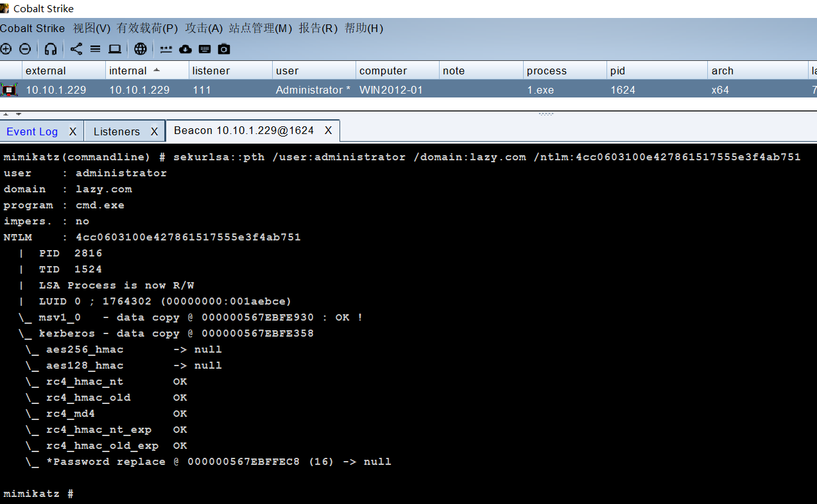This screenshot has height=504, width=817.
Task: Click the rc4_md4 OK line
Action: (x=107, y=414)
